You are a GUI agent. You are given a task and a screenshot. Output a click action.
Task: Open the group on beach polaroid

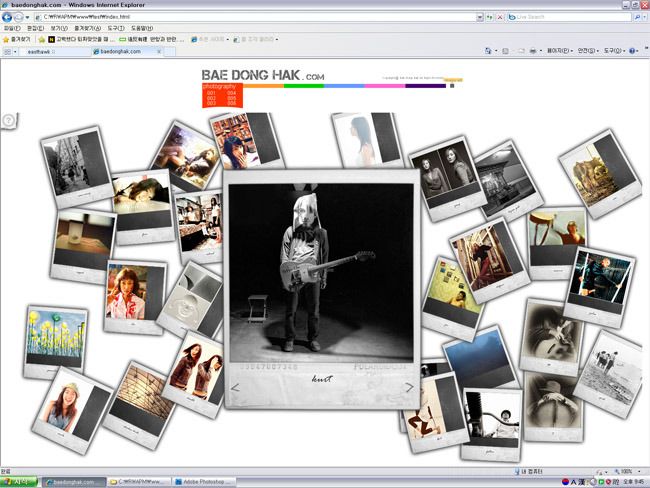point(609,372)
